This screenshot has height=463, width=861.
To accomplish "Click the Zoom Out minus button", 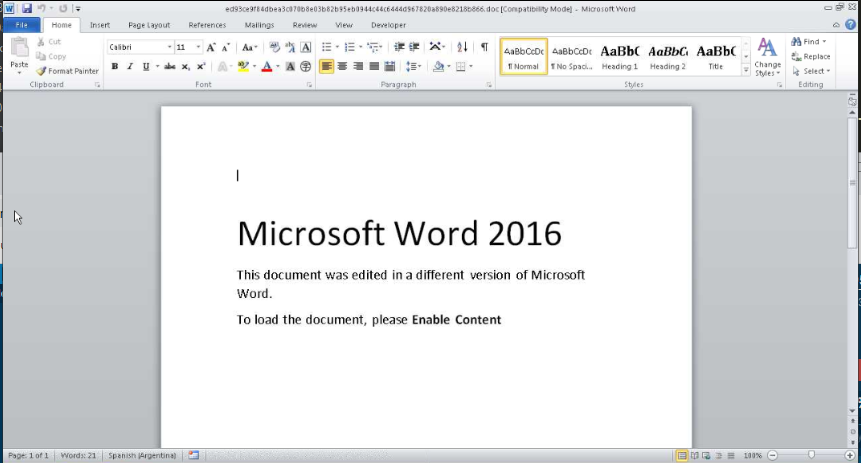I will pyautogui.click(x=773, y=455).
